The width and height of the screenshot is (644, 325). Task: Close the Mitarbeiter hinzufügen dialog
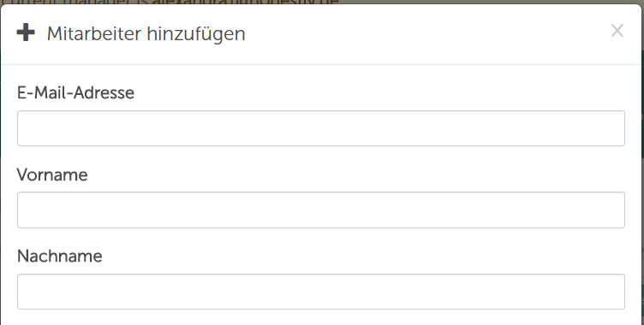coord(617,31)
